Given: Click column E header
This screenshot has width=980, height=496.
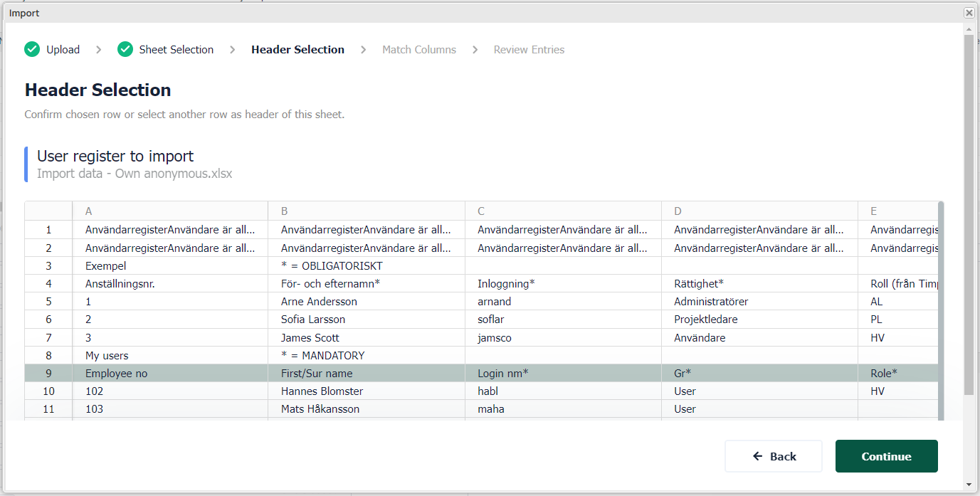Looking at the screenshot, I should [898, 211].
